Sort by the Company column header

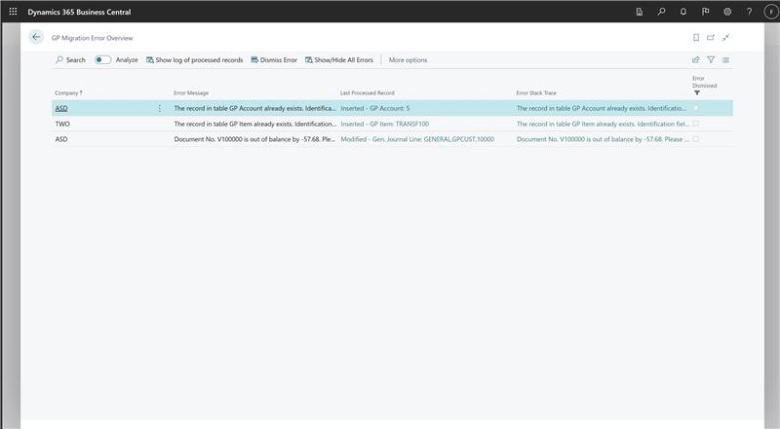coord(68,93)
